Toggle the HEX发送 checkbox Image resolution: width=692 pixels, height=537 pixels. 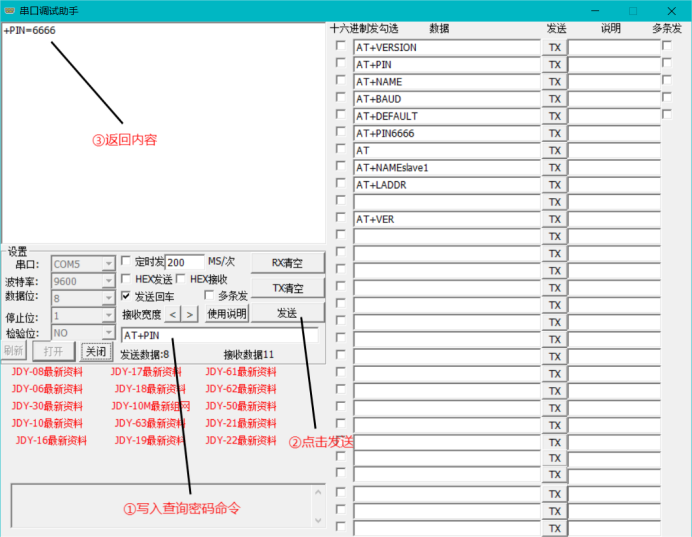[x=126, y=278]
